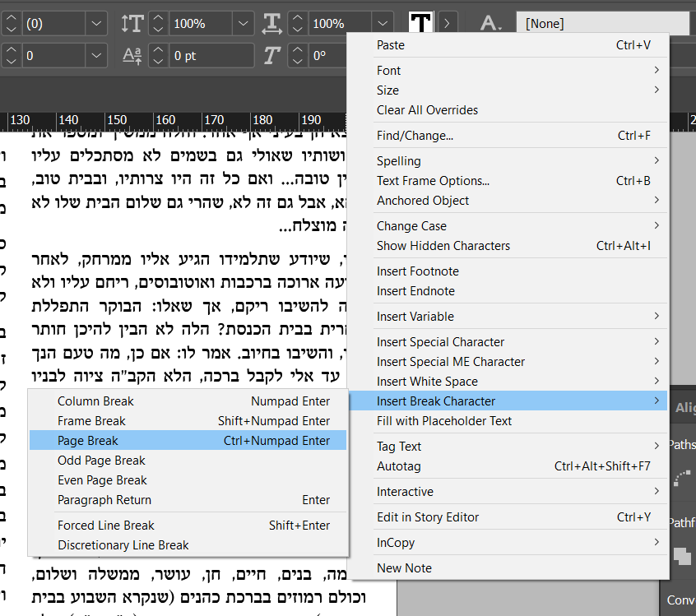The width and height of the screenshot is (696, 616).
Task: Click the Vertical Scale icon
Action: [x=132, y=24]
